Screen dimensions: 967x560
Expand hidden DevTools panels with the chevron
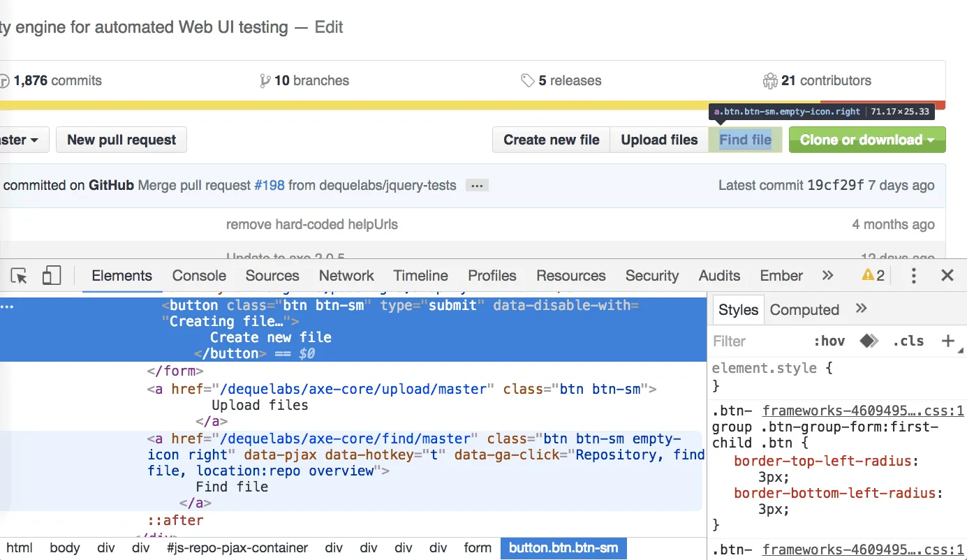tap(827, 275)
